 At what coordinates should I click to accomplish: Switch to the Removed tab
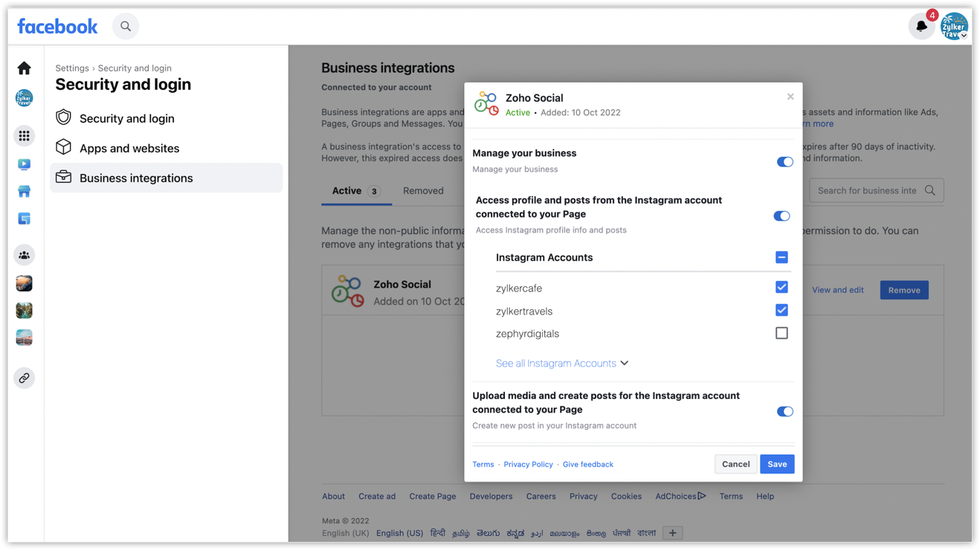pos(423,191)
